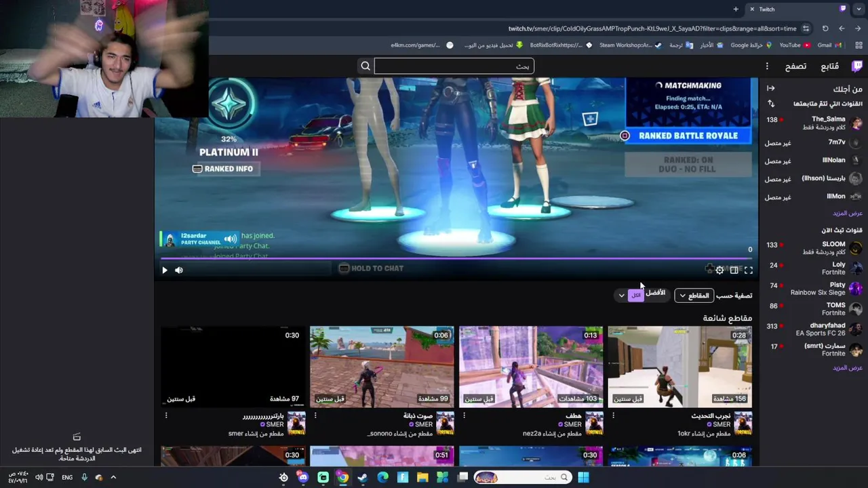Open the خرائط Google bookmark

click(x=752, y=45)
